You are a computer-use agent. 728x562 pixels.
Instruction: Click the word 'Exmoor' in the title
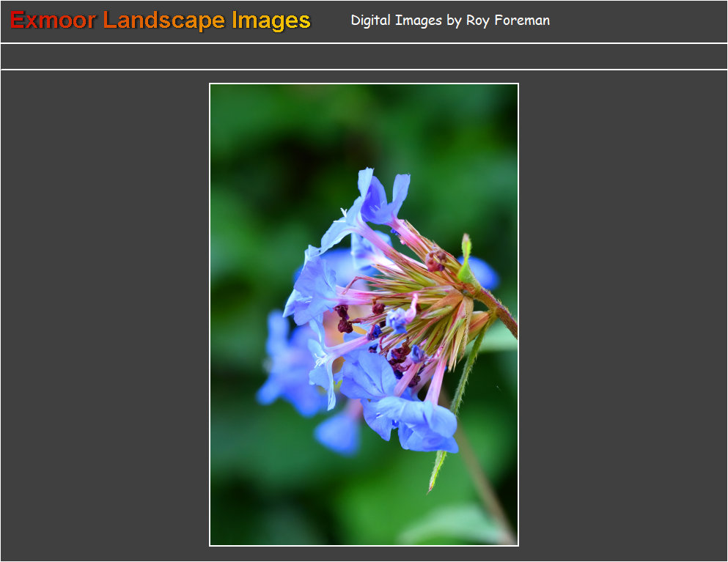[x=53, y=21]
